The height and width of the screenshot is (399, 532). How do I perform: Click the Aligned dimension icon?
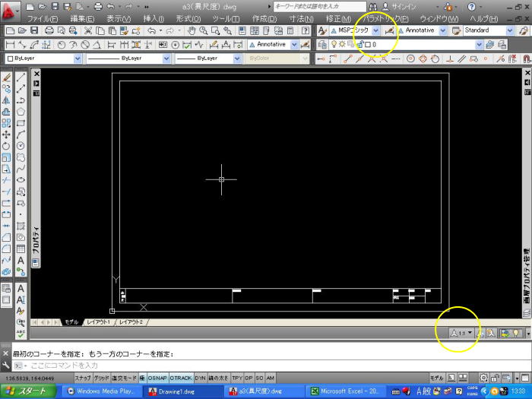tap(22, 44)
